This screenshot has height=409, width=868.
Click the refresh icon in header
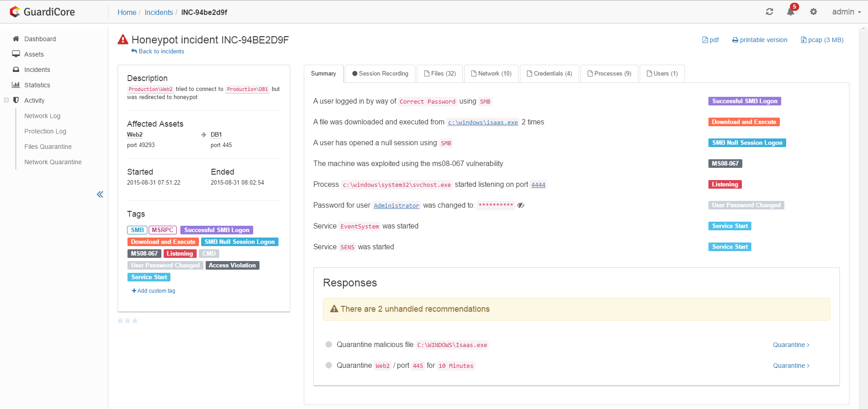click(x=769, y=12)
